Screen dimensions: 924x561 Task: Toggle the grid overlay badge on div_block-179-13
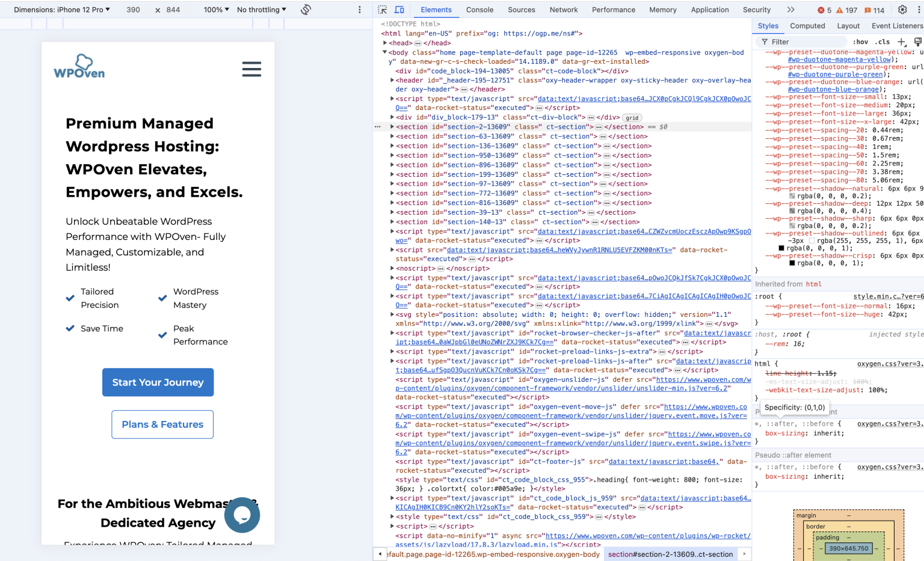632,117
